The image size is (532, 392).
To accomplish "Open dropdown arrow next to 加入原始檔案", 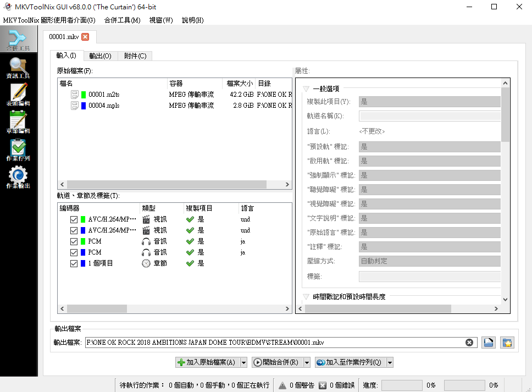I will pyautogui.click(x=243, y=362).
